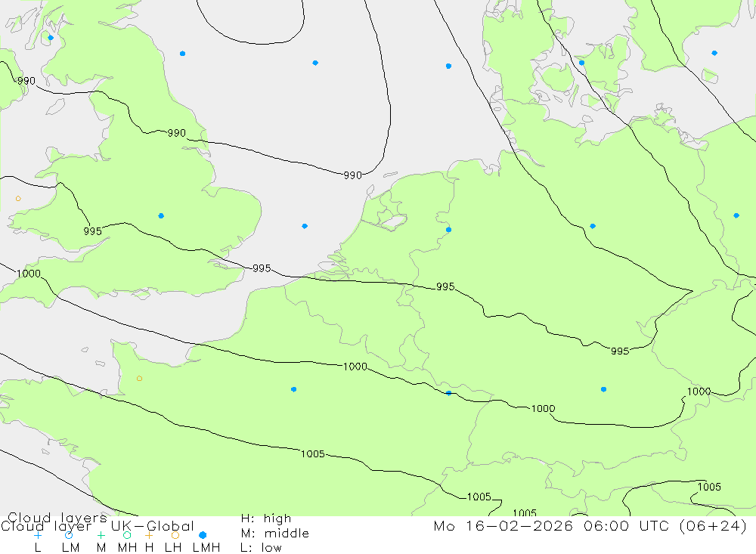Click the 990 label on England's northeast coast
The image size is (756, 554).
click(x=176, y=133)
